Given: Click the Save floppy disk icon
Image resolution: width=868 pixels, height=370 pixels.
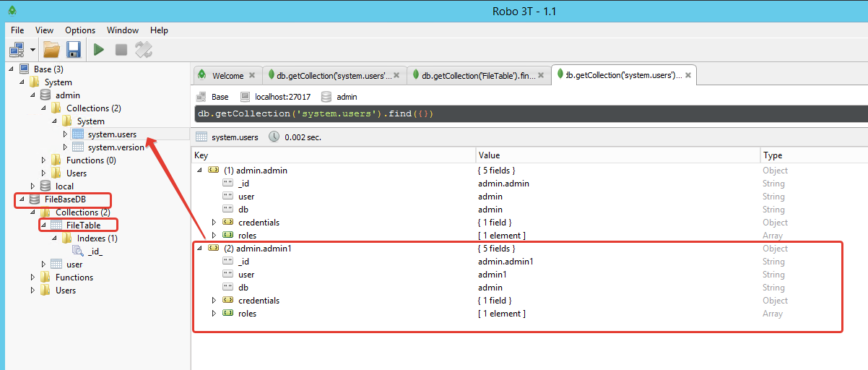Looking at the screenshot, I should pos(73,49).
